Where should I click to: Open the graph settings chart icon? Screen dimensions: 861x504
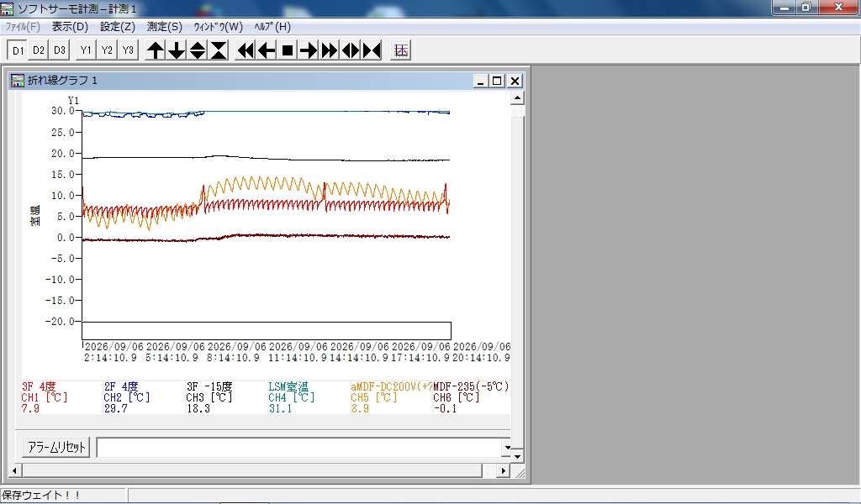[x=401, y=50]
